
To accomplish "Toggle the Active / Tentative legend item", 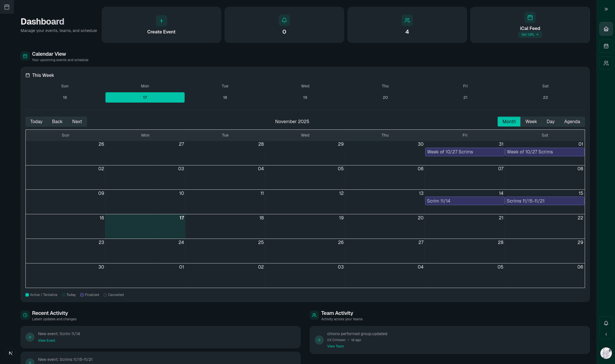I will point(41,295).
